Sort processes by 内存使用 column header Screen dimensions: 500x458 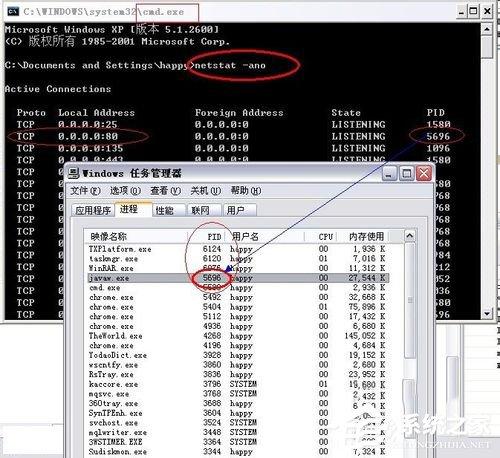363,237
